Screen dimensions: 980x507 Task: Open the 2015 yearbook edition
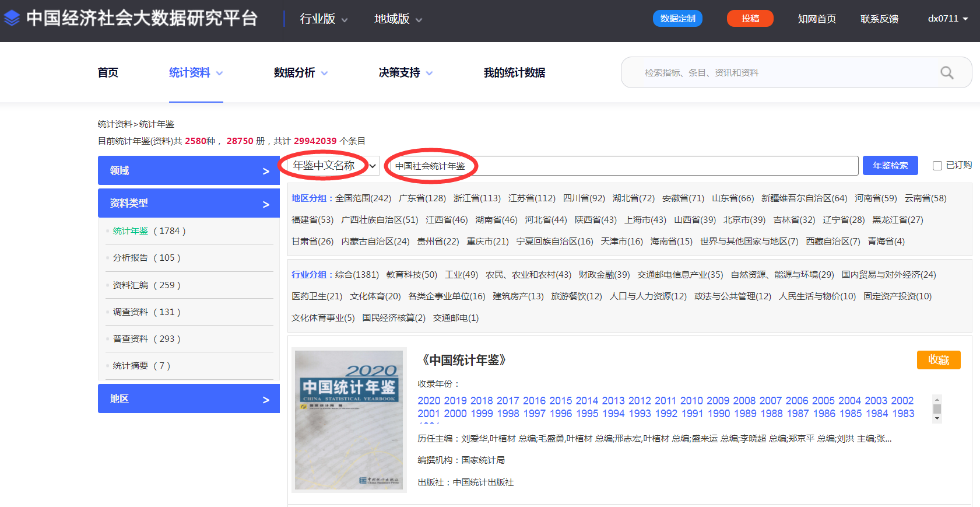click(x=561, y=401)
